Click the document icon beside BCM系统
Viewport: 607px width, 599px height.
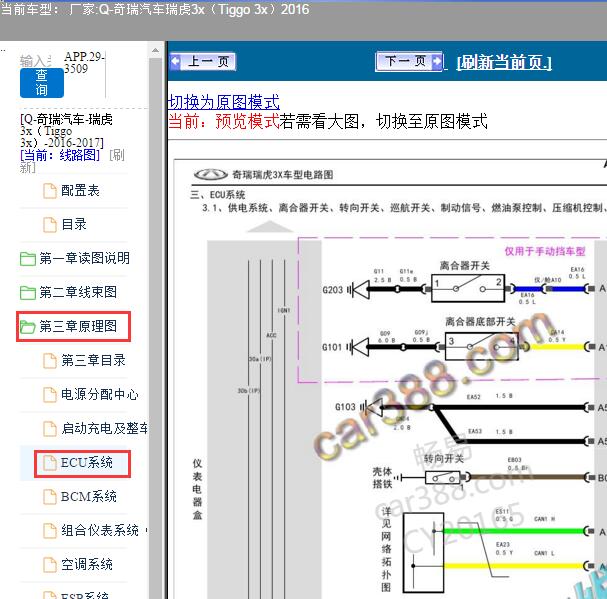point(50,497)
